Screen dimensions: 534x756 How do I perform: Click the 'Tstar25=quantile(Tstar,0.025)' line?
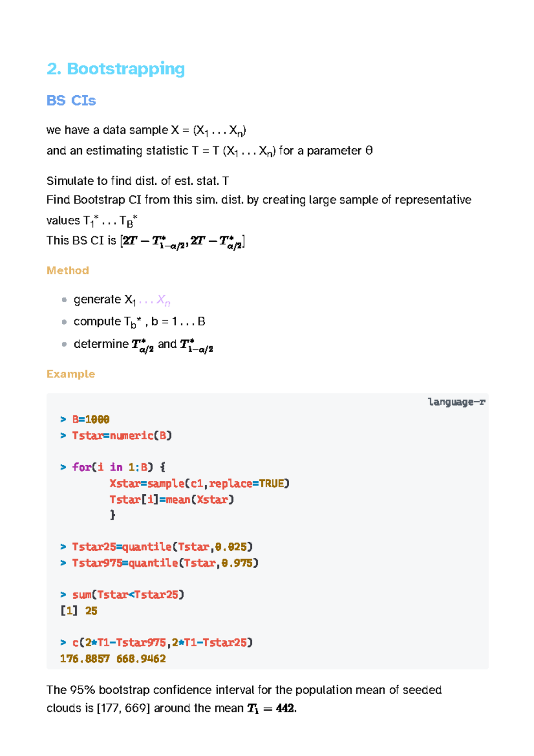point(156,547)
